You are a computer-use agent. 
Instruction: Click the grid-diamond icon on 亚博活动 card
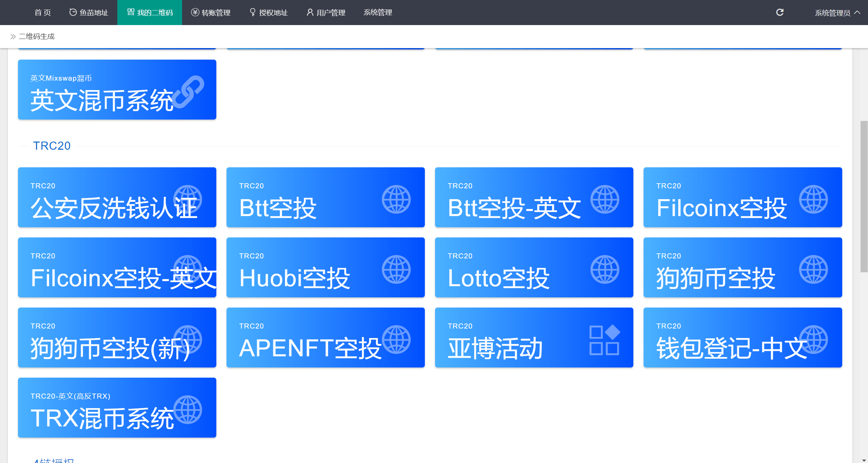click(x=604, y=340)
